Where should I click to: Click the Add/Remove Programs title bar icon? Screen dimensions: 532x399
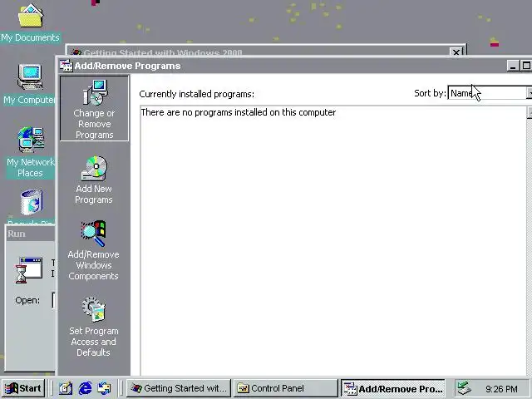(66, 66)
